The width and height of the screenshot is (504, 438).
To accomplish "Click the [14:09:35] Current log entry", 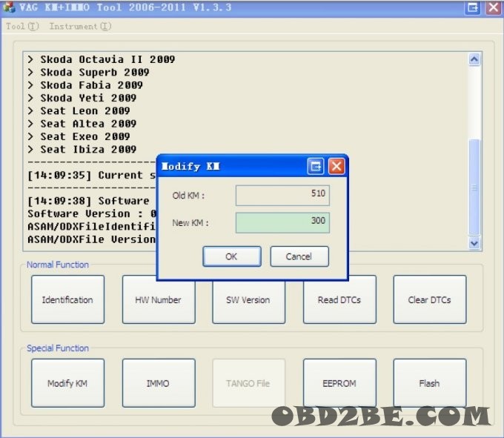I will coord(92,175).
